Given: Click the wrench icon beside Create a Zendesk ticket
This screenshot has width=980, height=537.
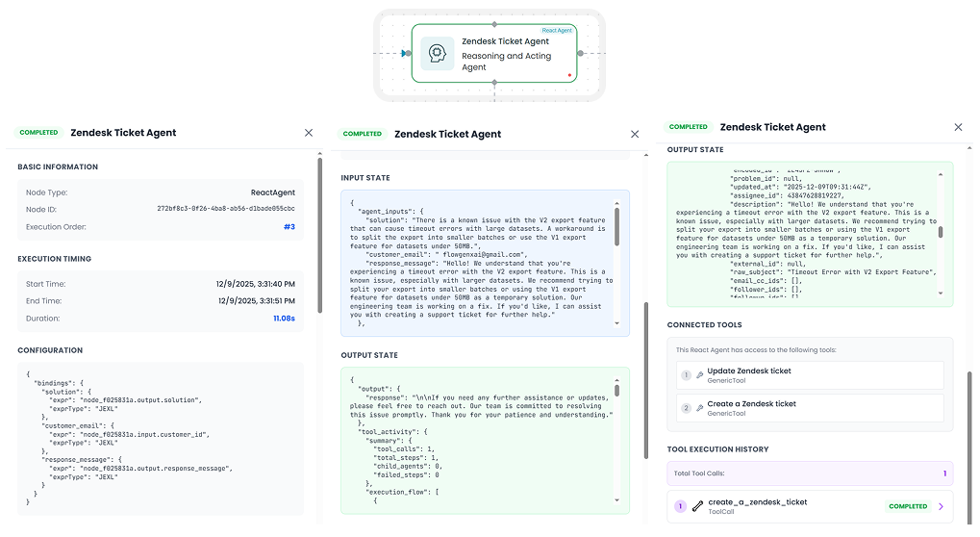Looking at the screenshot, I should (699, 408).
